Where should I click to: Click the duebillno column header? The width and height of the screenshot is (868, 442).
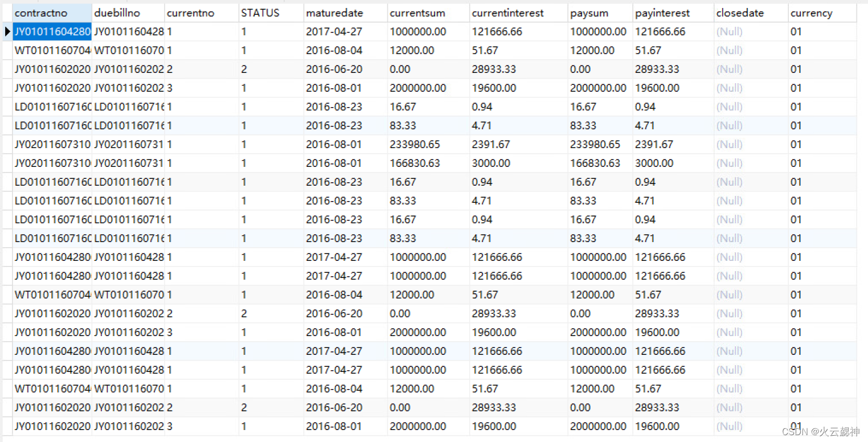128,13
